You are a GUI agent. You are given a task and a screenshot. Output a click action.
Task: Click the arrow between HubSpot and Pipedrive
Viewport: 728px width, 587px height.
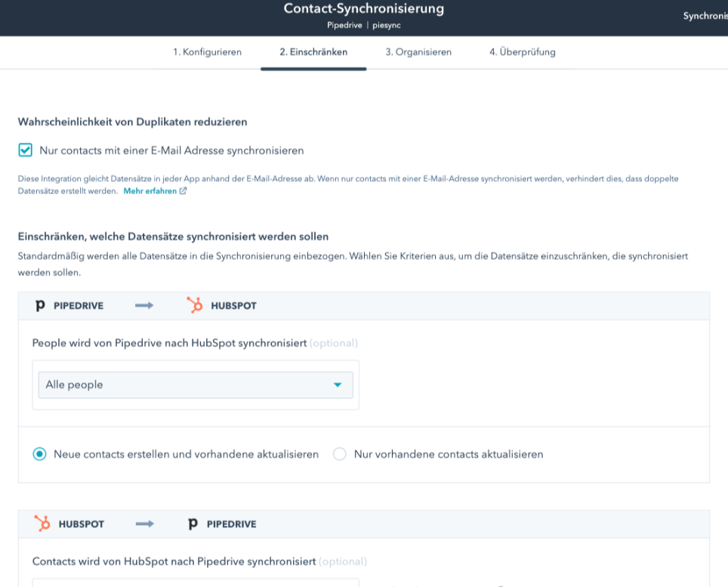pos(145,524)
